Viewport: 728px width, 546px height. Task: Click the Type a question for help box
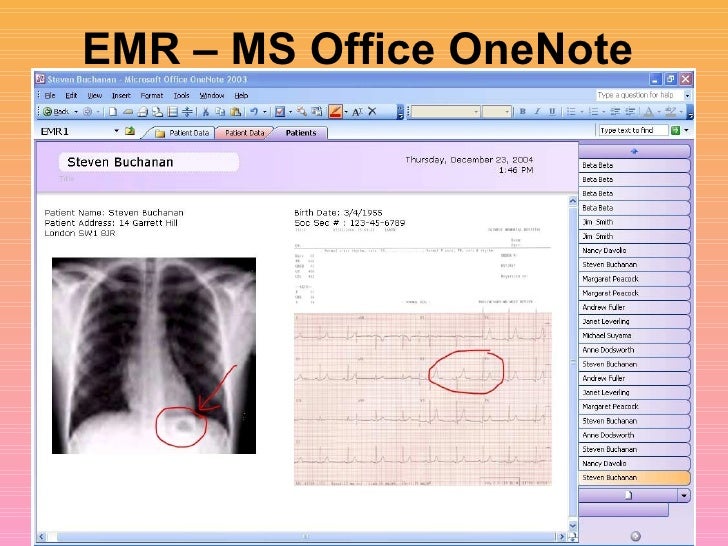pos(640,95)
